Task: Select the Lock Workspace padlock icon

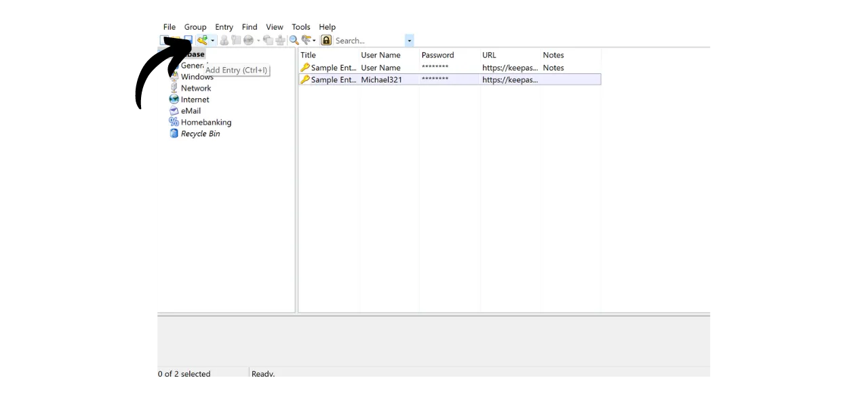Action: [326, 40]
